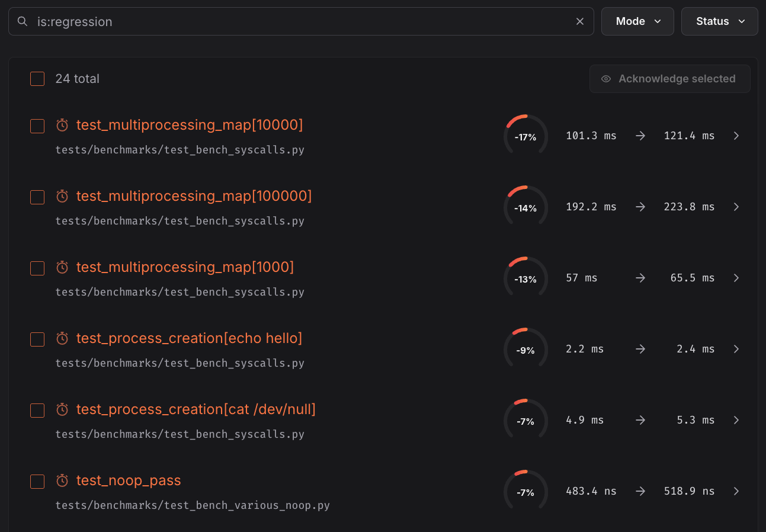
Task: Open the Status dropdown
Action: coord(719,21)
